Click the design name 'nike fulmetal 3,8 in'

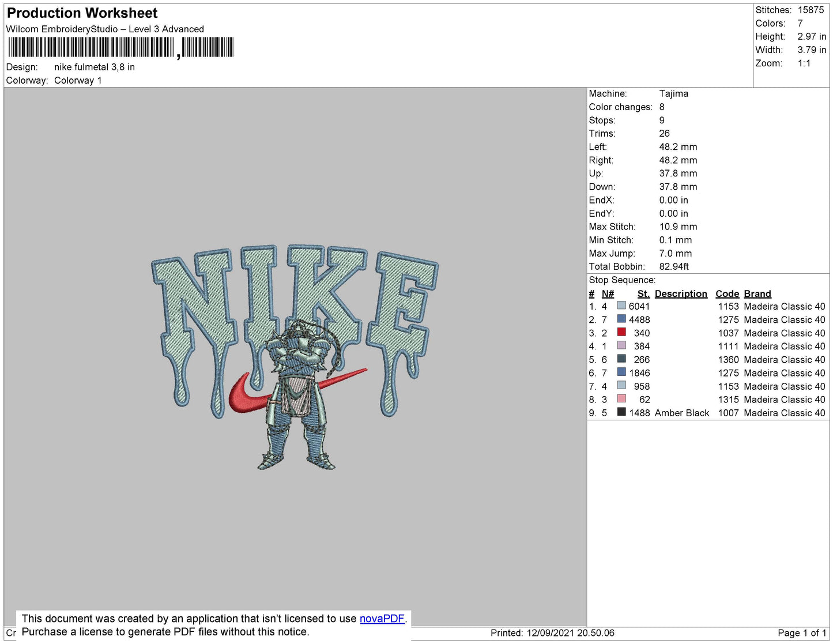point(95,67)
